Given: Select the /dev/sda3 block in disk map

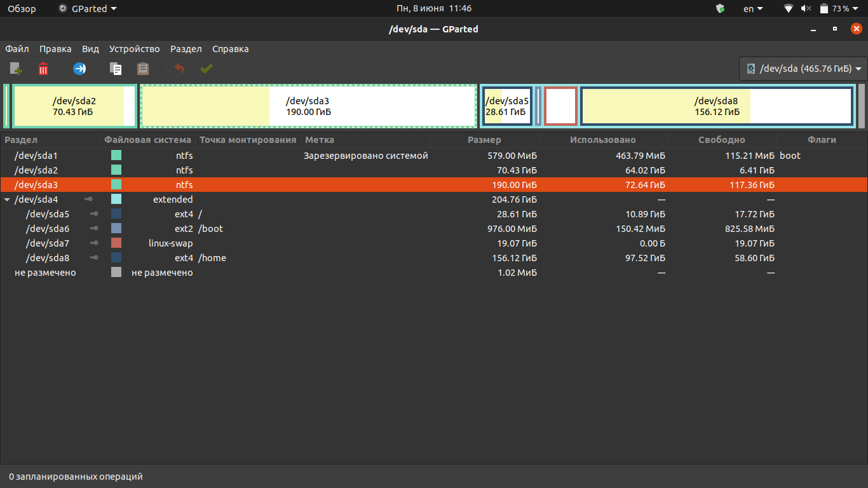Looking at the screenshot, I should (308, 106).
